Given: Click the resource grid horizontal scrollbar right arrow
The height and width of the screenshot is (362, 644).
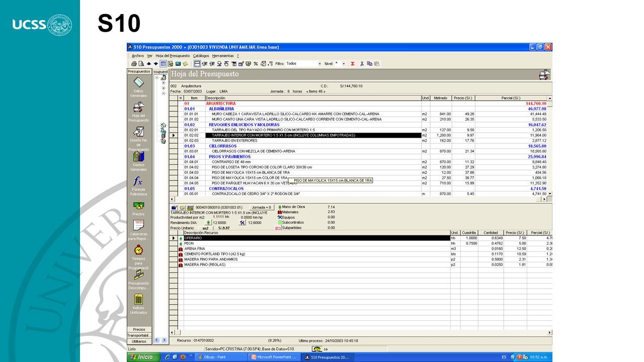Looking at the screenshot, I should pyautogui.click(x=549, y=332).
